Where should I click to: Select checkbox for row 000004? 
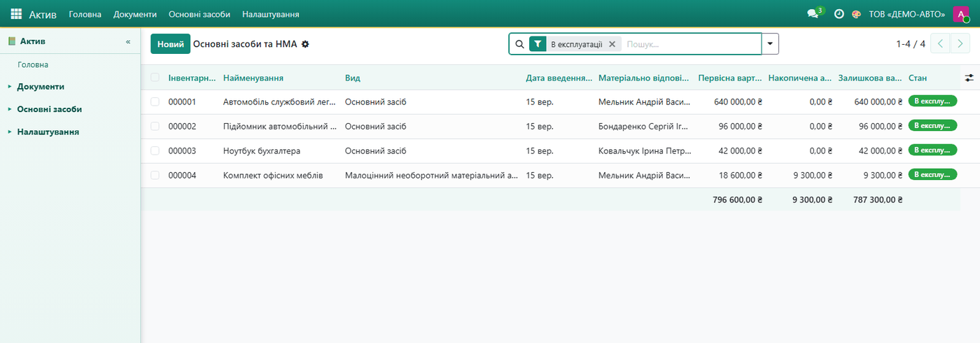click(x=155, y=175)
